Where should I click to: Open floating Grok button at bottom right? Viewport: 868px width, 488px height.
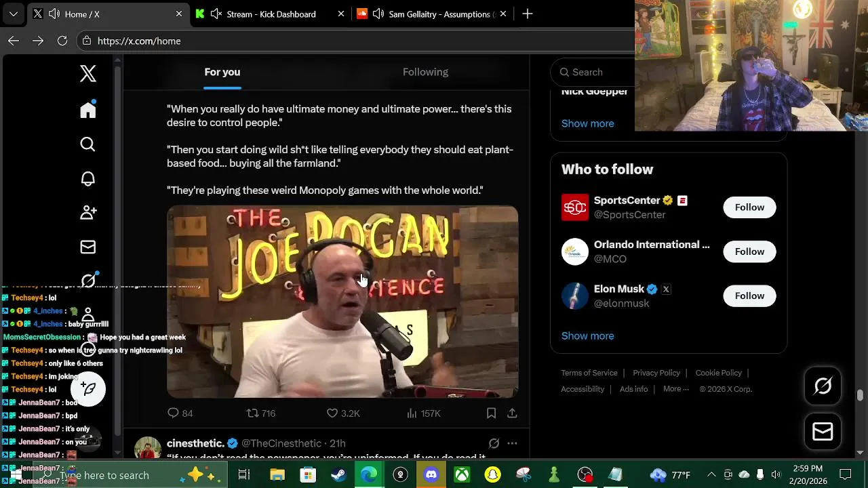click(823, 386)
